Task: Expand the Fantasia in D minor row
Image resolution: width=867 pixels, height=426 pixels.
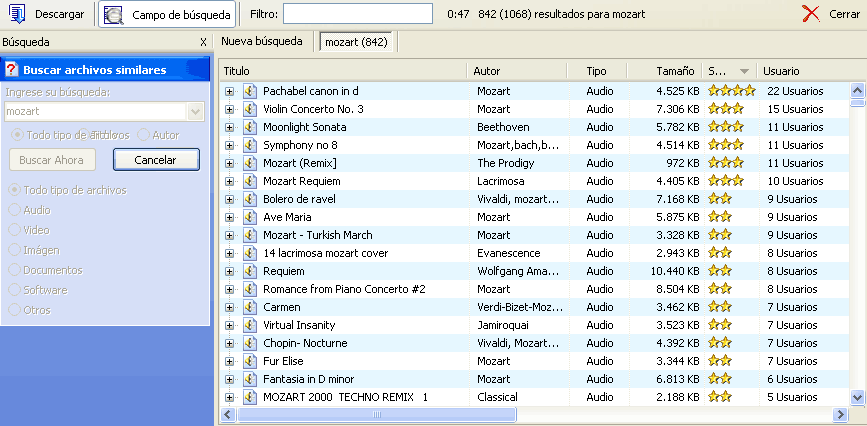Action: 229,379
